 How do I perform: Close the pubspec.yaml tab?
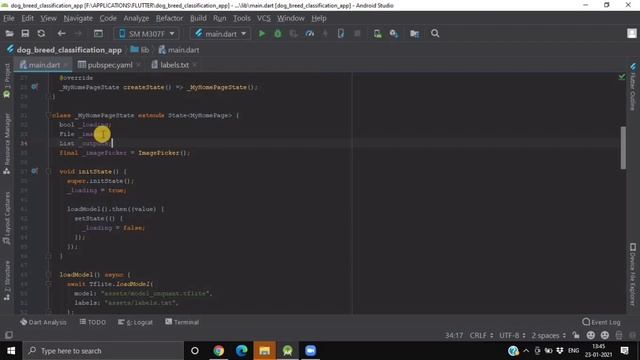click(139, 65)
